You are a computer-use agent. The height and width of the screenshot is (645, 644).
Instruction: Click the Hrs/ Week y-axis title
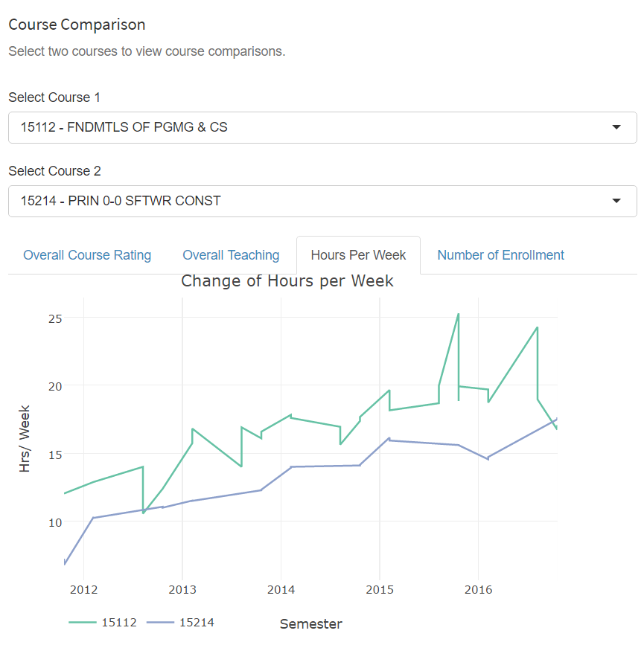25,439
